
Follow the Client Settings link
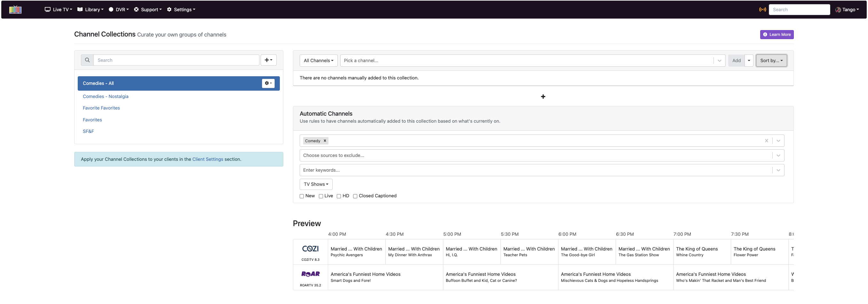coord(208,159)
